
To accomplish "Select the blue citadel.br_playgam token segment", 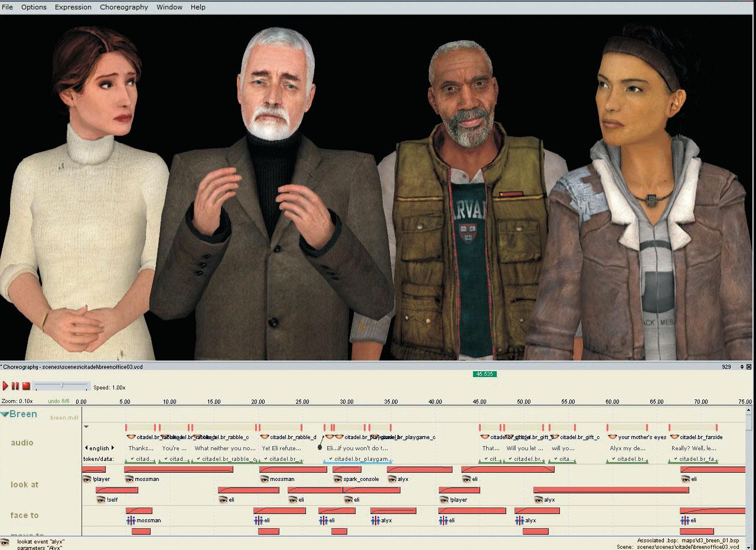I will point(358,459).
